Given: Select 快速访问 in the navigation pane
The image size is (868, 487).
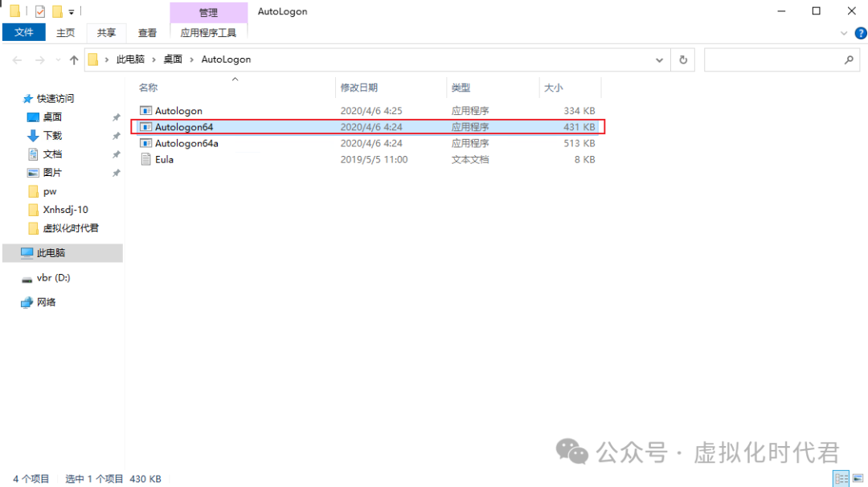Looking at the screenshot, I should pyautogui.click(x=55, y=99).
